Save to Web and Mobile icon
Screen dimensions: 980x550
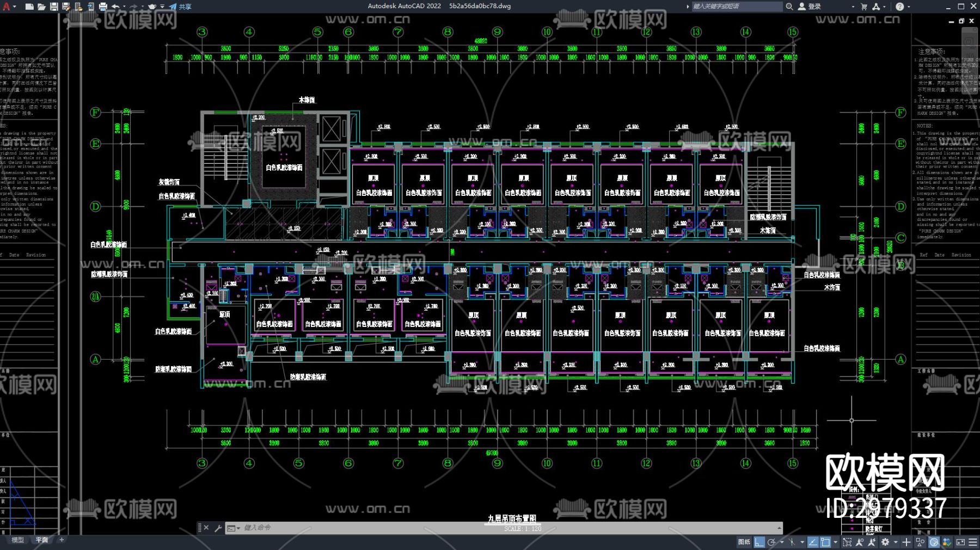pyautogui.click(x=90, y=7)
